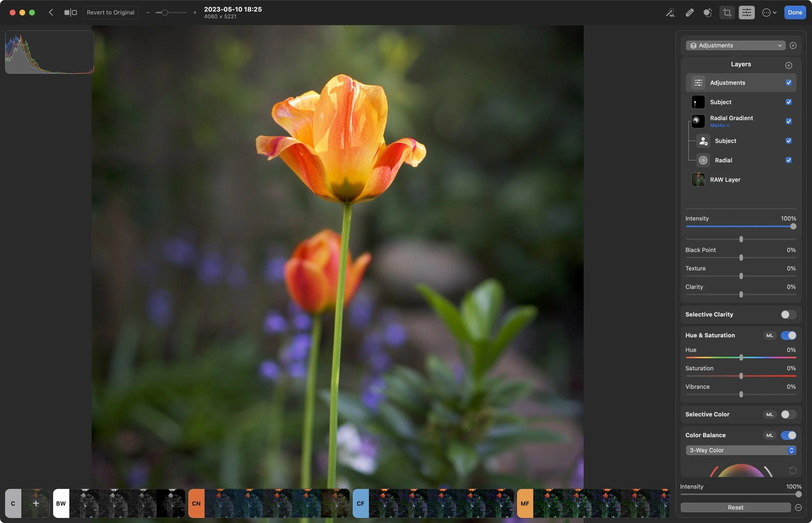Expand the Masks disclosure under Radial Gradient

[x=719, y=125]
